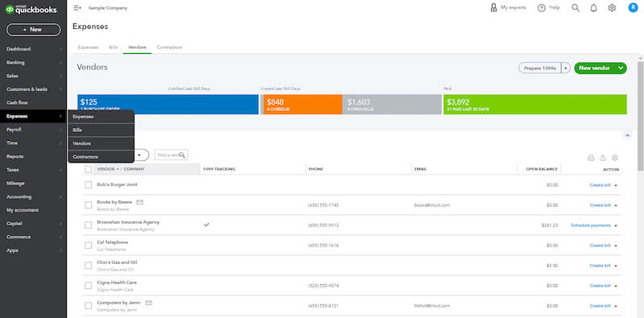Check the Brosnahan Insurance Agency checkbox
Screen dimensions: 644x318
(89, 225)
